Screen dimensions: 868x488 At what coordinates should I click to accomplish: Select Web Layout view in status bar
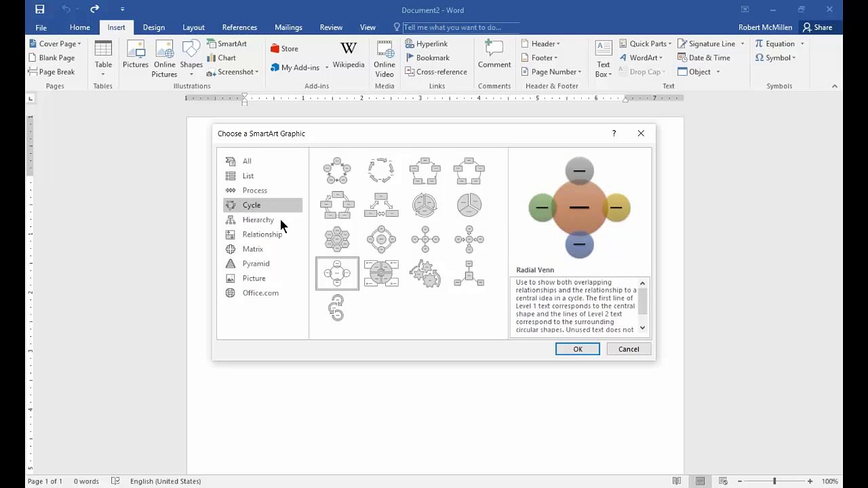click(722, 481)
